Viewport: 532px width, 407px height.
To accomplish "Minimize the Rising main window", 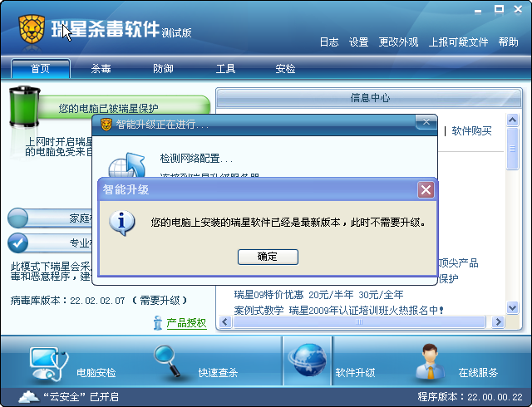I will 478,11.
